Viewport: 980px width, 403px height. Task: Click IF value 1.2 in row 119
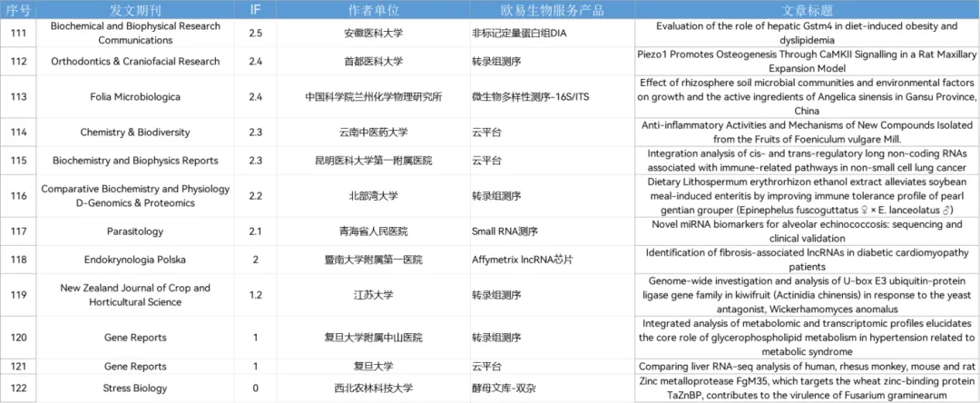255,295
